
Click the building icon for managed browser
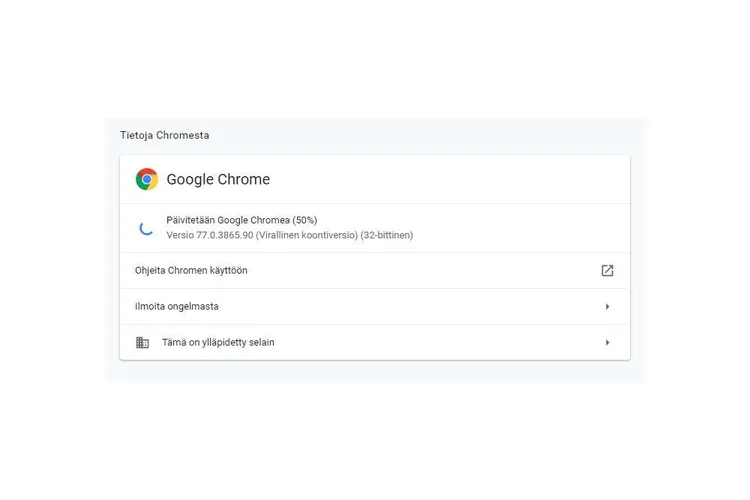pyautogui.click(x=143, y=343)
